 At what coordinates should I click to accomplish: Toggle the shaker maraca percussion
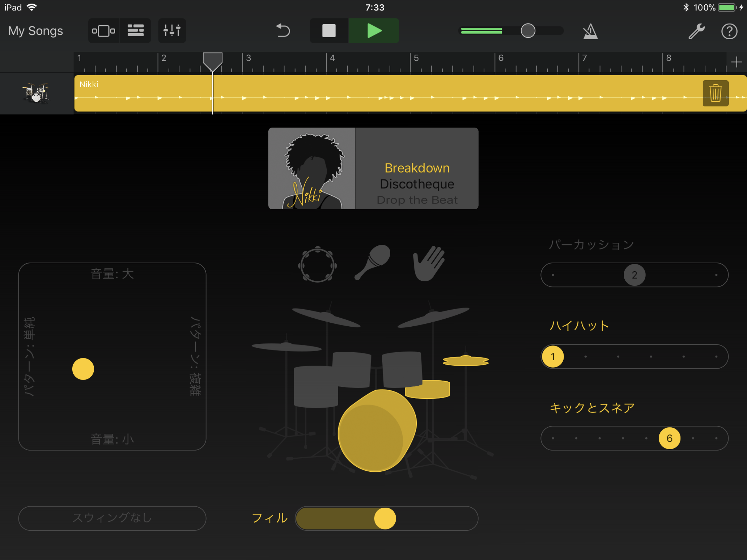point(372,262)
